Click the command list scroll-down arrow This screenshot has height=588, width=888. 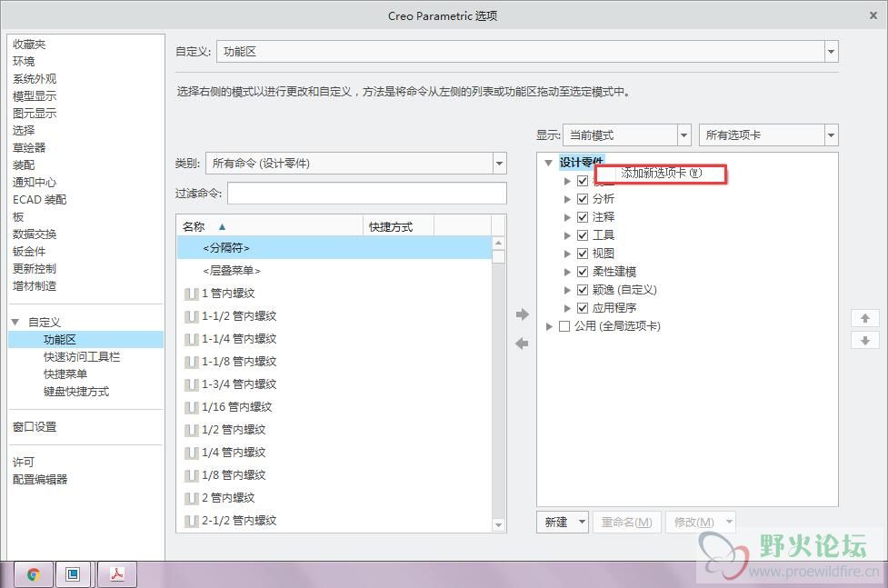coord(498,524)
